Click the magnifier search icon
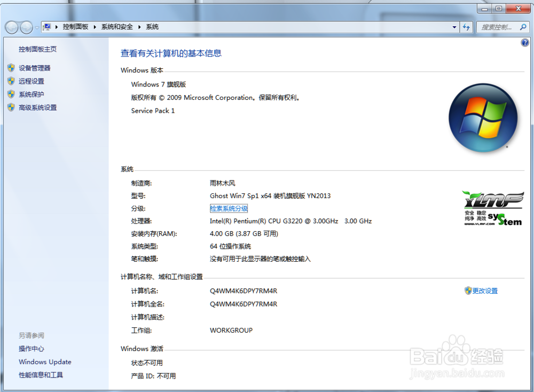534x392 pixels. (523, 27)
